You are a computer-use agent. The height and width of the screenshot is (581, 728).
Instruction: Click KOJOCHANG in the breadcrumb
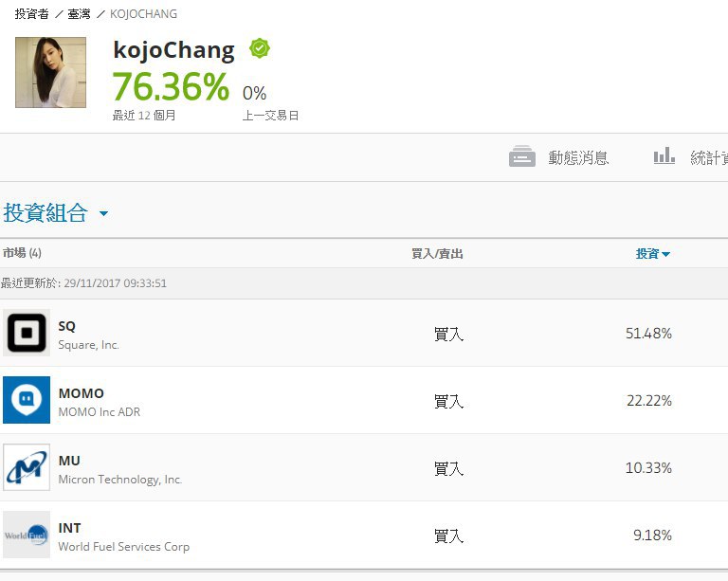pos(143,14)
